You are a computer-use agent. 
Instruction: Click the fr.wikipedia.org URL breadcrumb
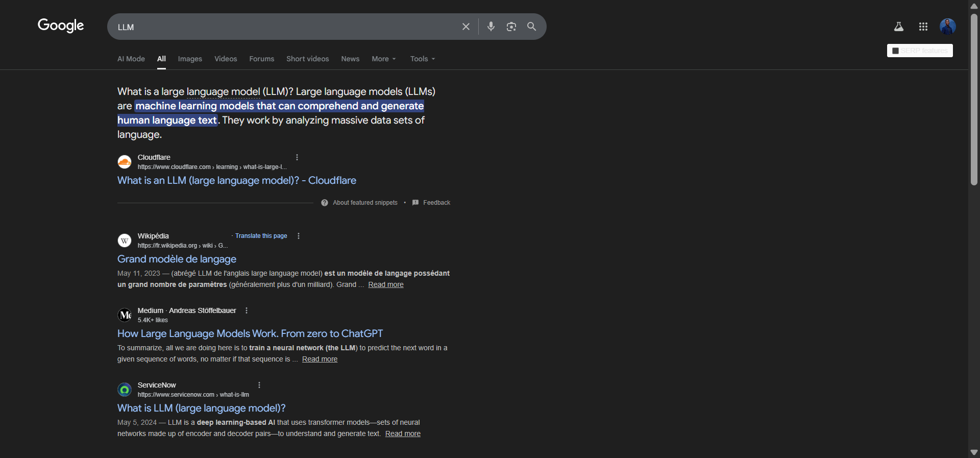click(x=183, y=246)
